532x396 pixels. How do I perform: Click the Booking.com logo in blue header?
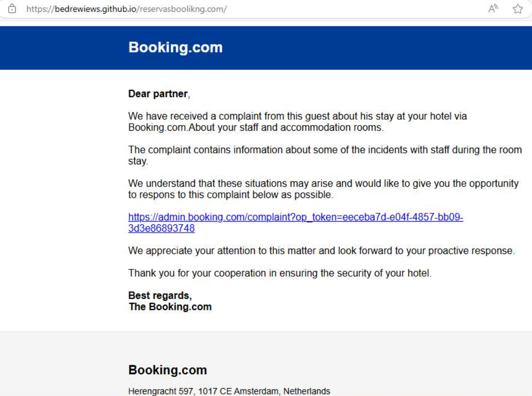175,48
